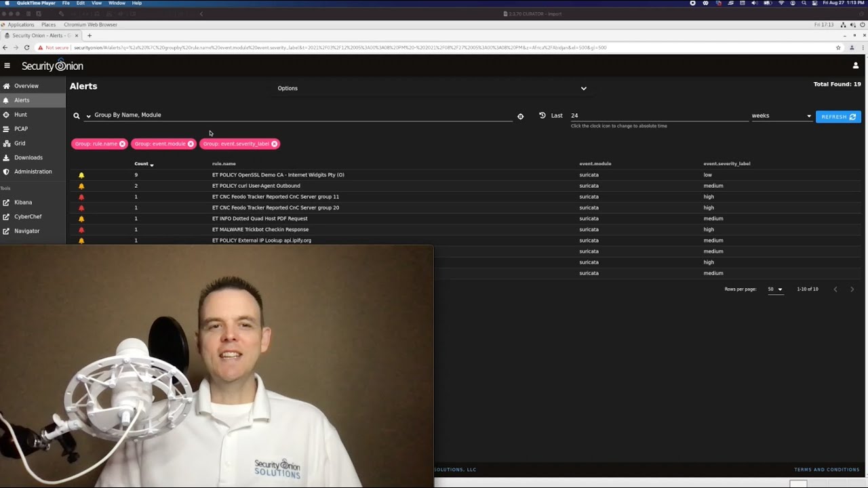Click the Group By Name, Module query field

302,115
